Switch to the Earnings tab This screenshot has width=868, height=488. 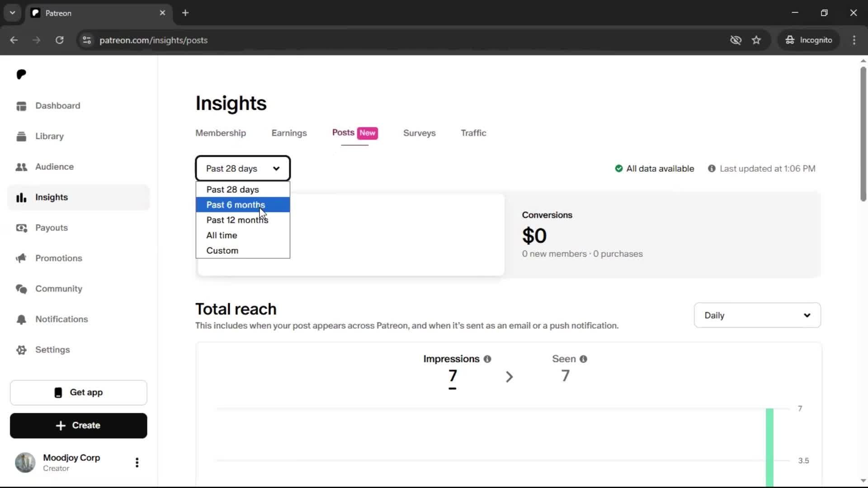point(289,133)
